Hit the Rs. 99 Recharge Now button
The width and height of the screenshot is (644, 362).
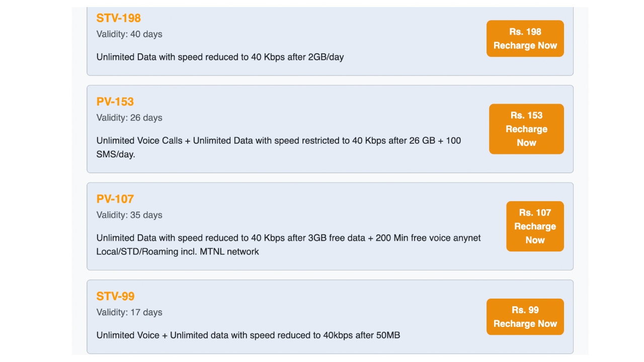pyautogui.click(x=525, y=317)
